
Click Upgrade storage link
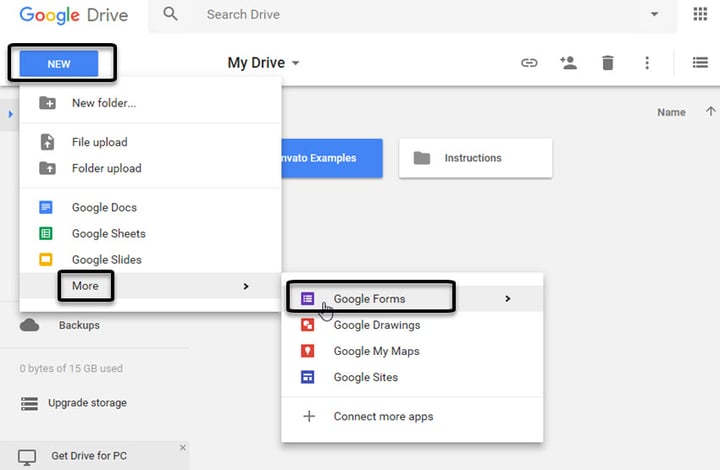click(87, 403)
